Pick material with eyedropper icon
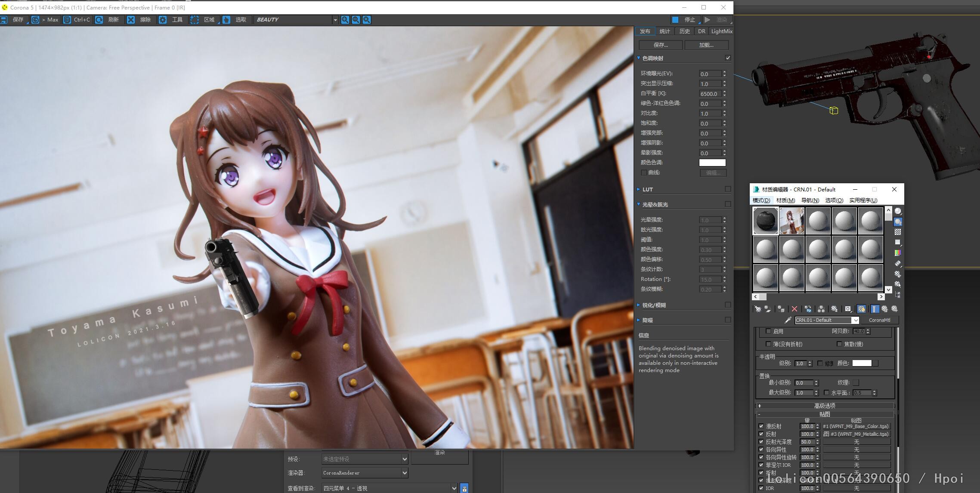The height and width of the screenshot is (493, 980). pyautogui.click(x=788, y=320)
